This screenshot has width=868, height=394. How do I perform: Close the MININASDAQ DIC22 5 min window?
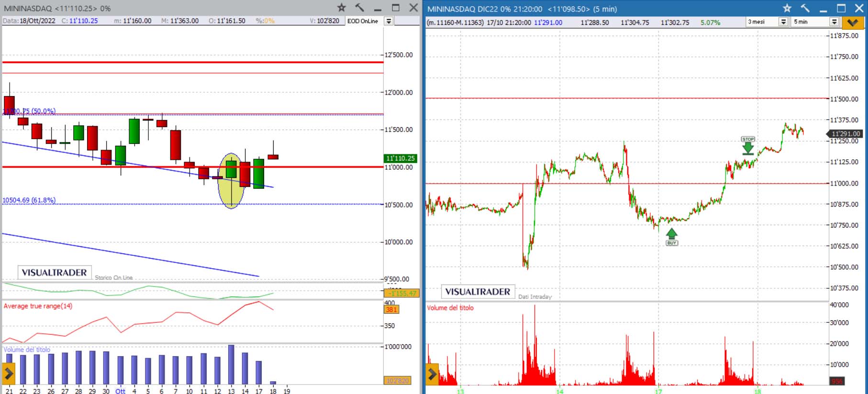pos(859,8)
